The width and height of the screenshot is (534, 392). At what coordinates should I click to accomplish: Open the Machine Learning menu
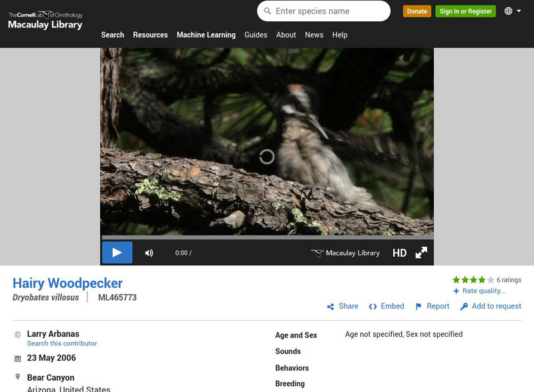click(206, 35)
